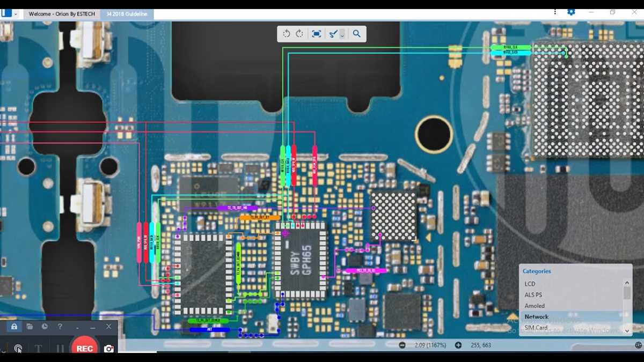Toggle the recorder mouse click effect icon
The image size is (644, 362).
pos(18,349)
